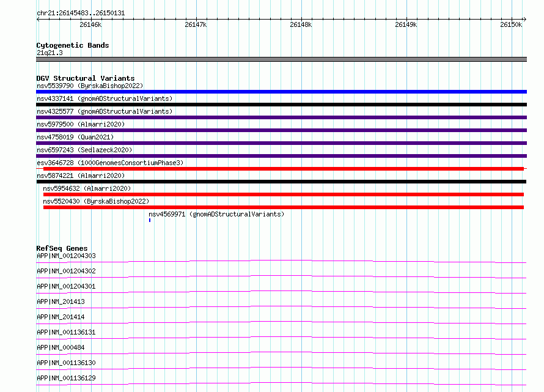This screenshot has width=544, height=392.
Task: Click the purple nsv6597243 variant bar
Action: (281, 156)
